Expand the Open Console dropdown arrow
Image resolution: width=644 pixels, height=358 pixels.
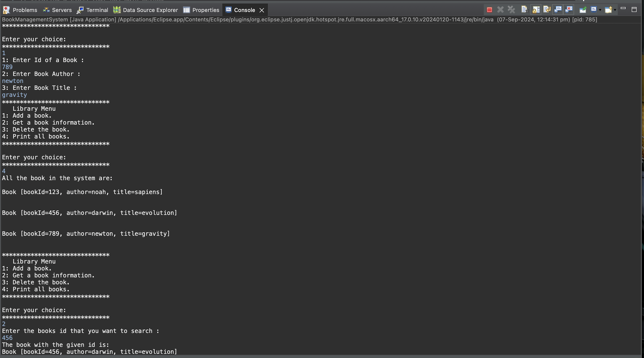click(615, 10)
